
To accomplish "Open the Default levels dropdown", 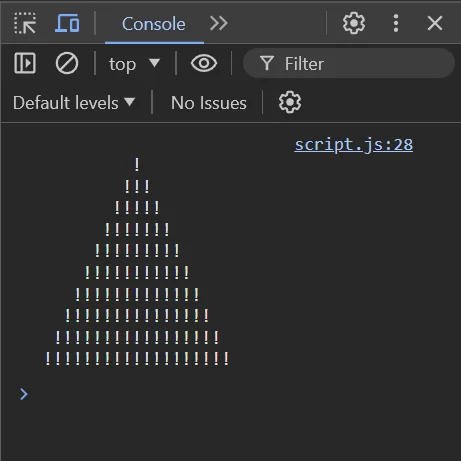I will pos(74,103).
